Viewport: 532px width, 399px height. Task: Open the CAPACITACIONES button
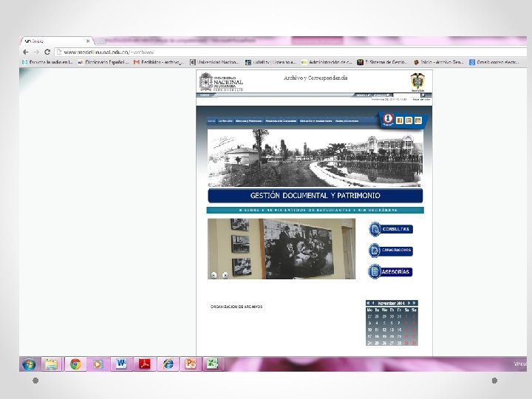[x=391, y=250]
